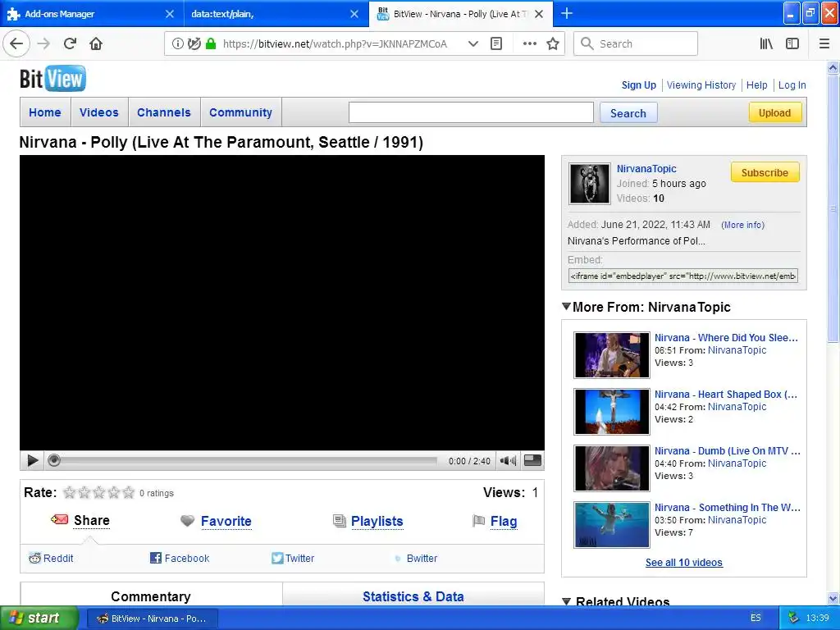
Task: Open a new tab with the plus button
Action: tap(567, 13)
